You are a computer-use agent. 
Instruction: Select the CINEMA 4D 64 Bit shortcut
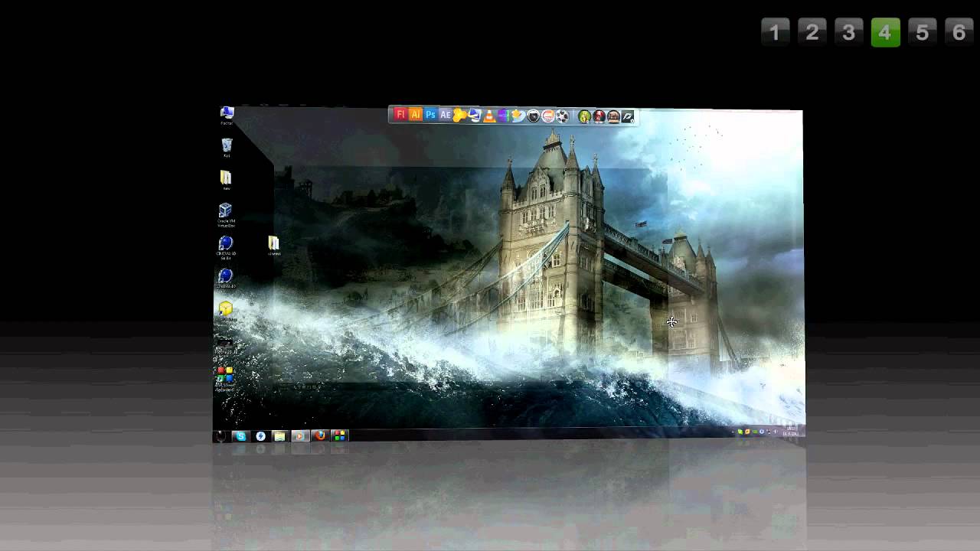coord(225,248)
